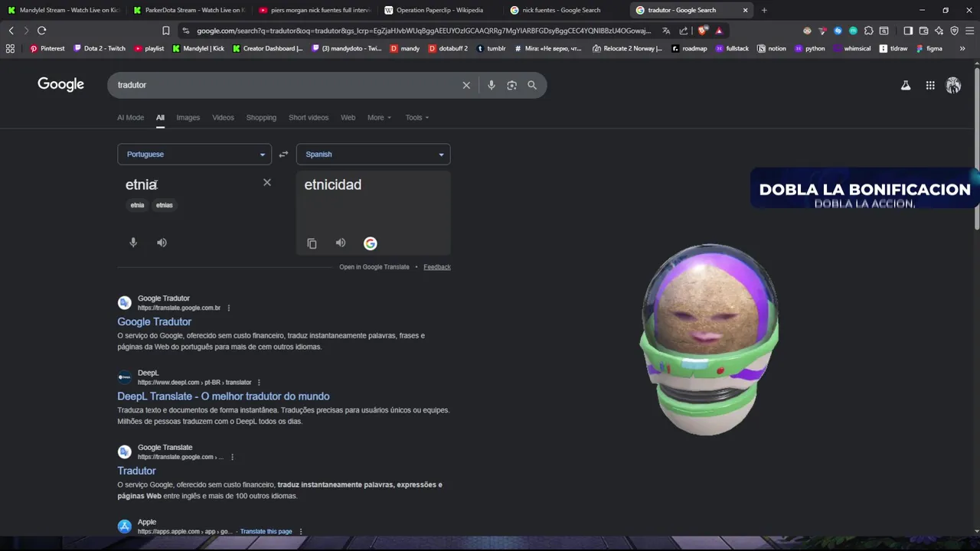The image size is (980, 551).
Task: Open the Leo AI sparkle icon
Action: pyautogui.click(x=939, y=31)
